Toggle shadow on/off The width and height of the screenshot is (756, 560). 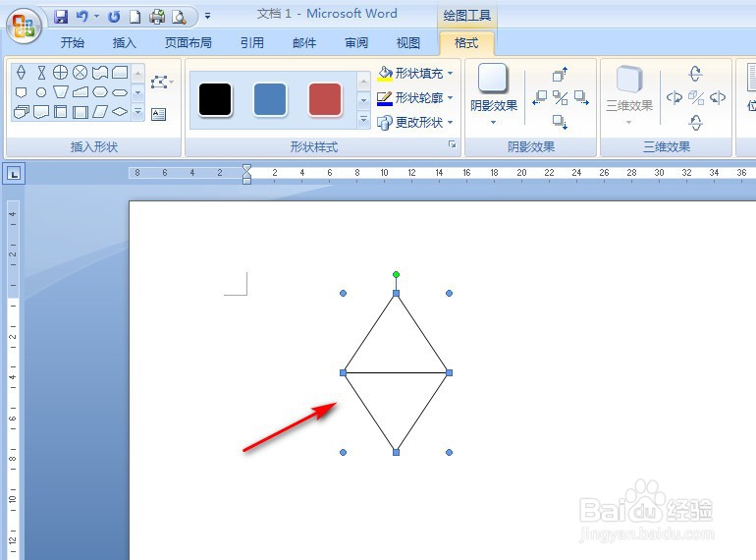point(560,98)
